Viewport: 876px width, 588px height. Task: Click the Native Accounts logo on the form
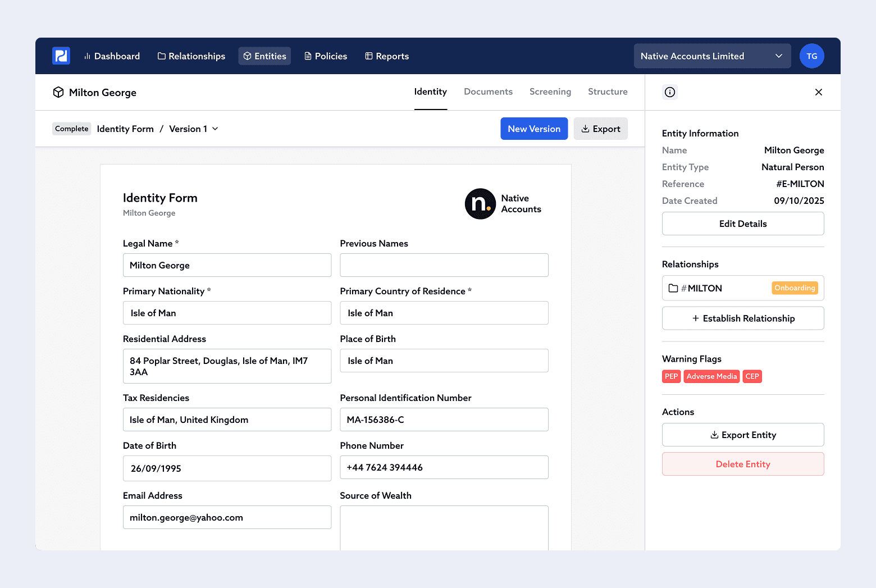[480, 204]
